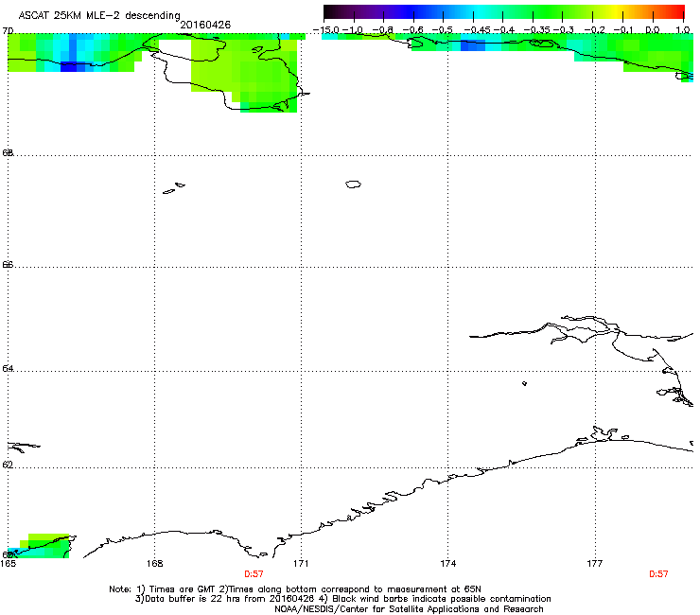Click the date label 20160426
Viewport: 700px width, 615px height.
click(205, 25)
